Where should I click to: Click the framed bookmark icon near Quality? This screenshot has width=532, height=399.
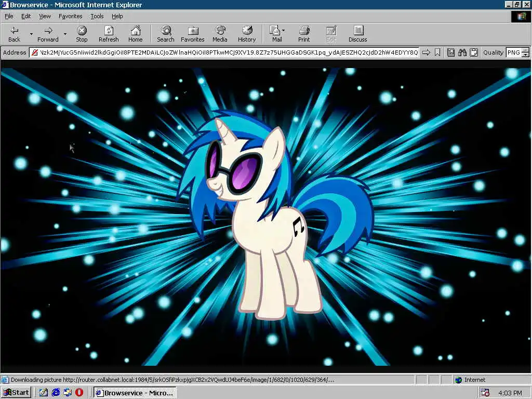450,52
